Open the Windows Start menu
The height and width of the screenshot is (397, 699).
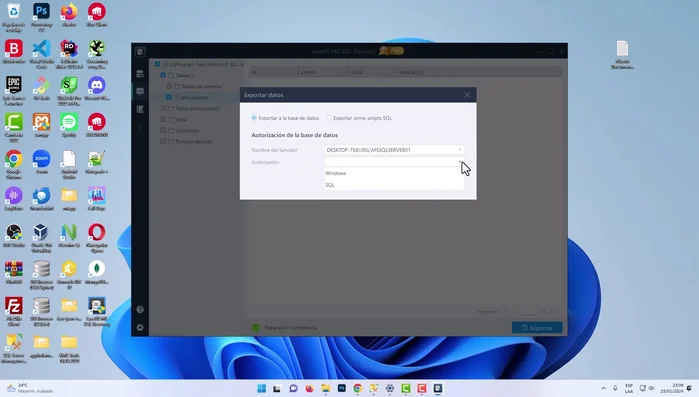point(262,389)
